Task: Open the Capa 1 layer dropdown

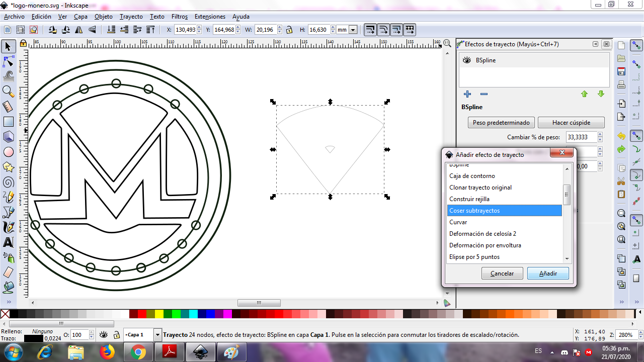Action: (x=157, y=335)
